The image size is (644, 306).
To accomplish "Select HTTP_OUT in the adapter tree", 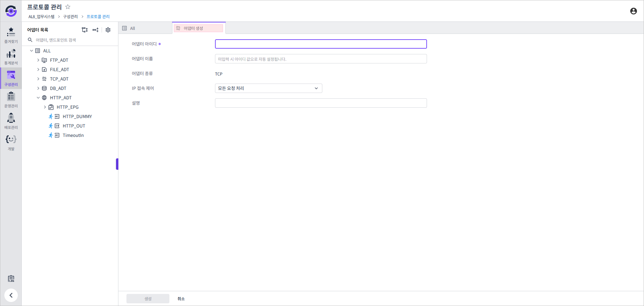I will 74,126.
